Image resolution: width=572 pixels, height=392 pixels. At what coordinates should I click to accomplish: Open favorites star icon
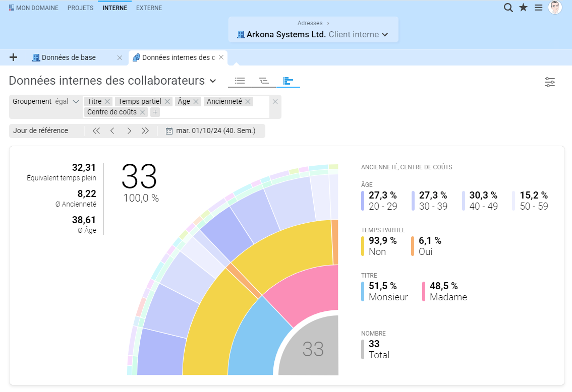coord(523,7)
